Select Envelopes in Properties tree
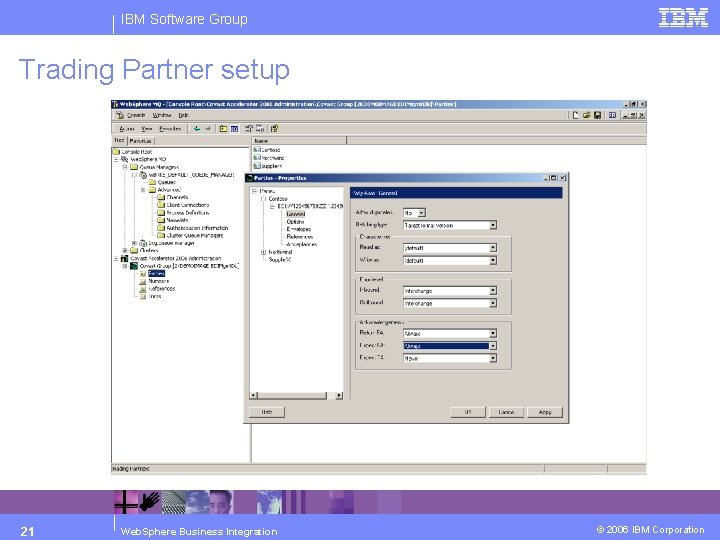720x540 pixels. click(x=298, y=229)
